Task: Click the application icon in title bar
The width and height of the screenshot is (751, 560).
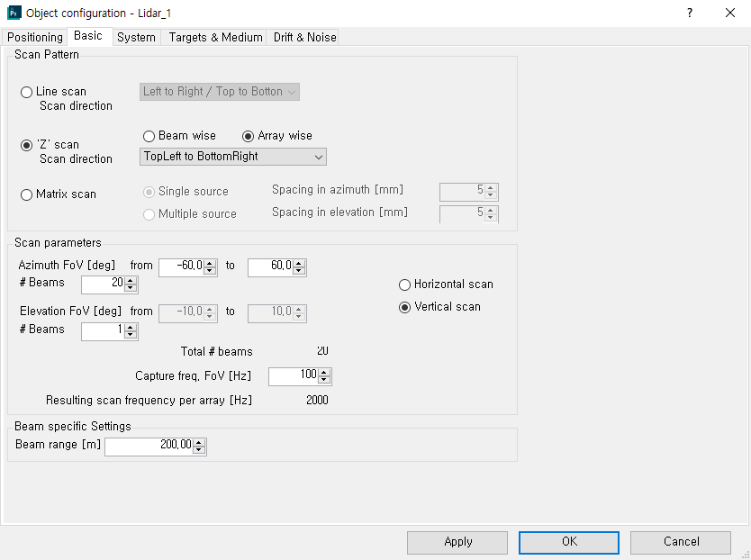Action: coord(14,13)
